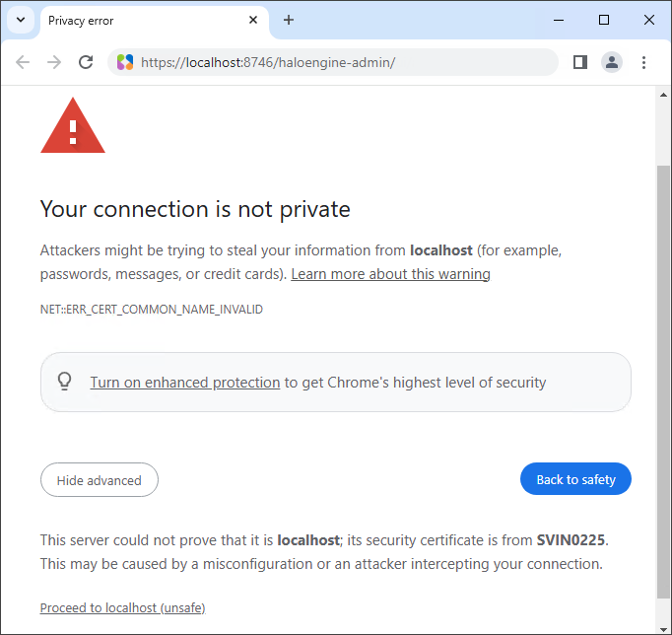Viewport: 672px width, 635px height.
Task: Click the page vertical scrollbar
Action: 663,375
